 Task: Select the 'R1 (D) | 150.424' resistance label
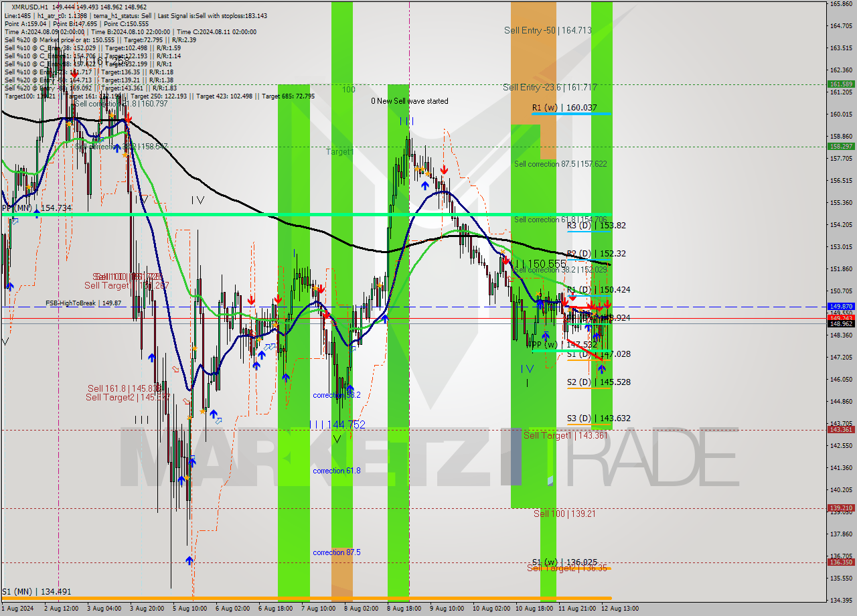[x=599, y=290]
